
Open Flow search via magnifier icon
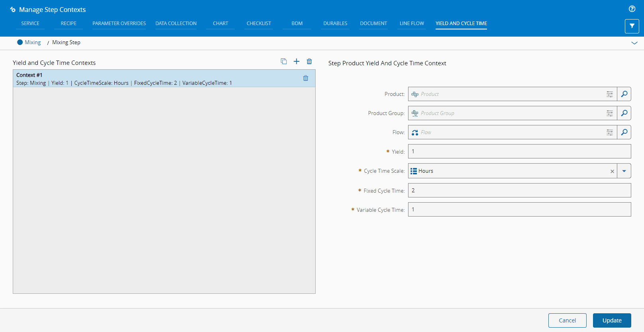624,132
